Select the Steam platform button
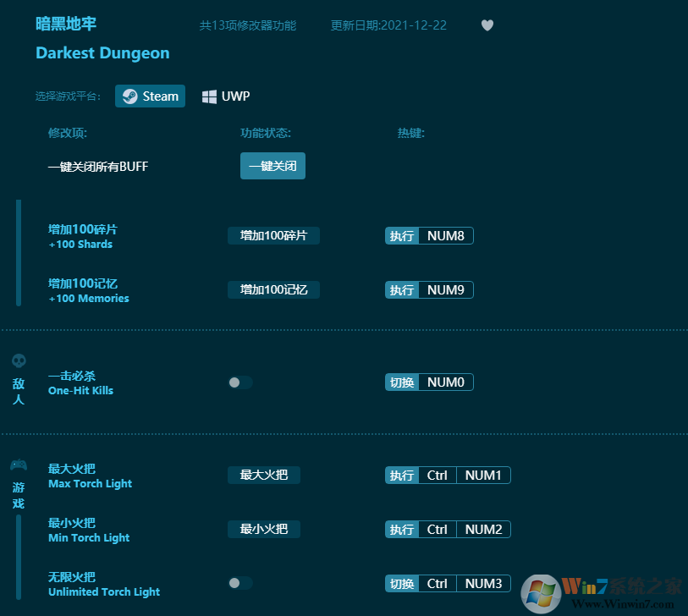This screenshot has width=688, height=616. 150,96
